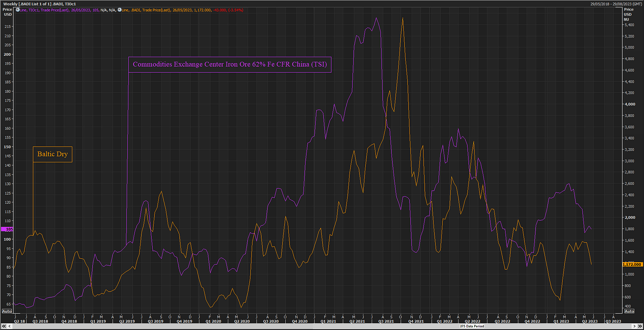Image resolution: width=644 pixels, height=330 pixels.
Task: Click the Q2 2020 label on the time axis
Action: point(241,322)
